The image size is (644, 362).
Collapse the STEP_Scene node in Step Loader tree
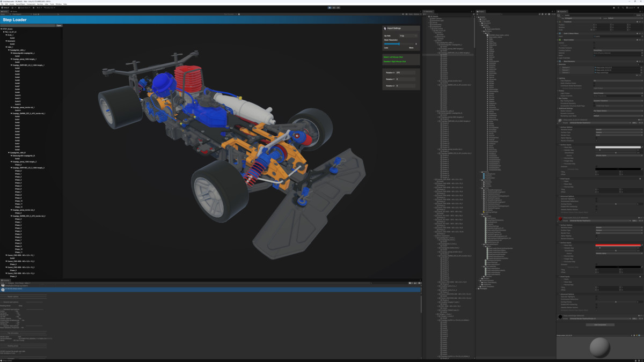pyautogui.click(x=2, y=29)
